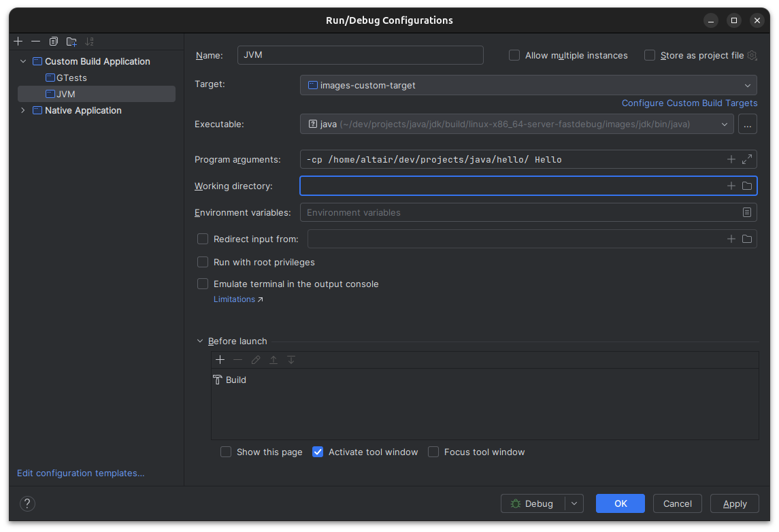
Task: Remove the Before launch task
Action: click(238, 360)
